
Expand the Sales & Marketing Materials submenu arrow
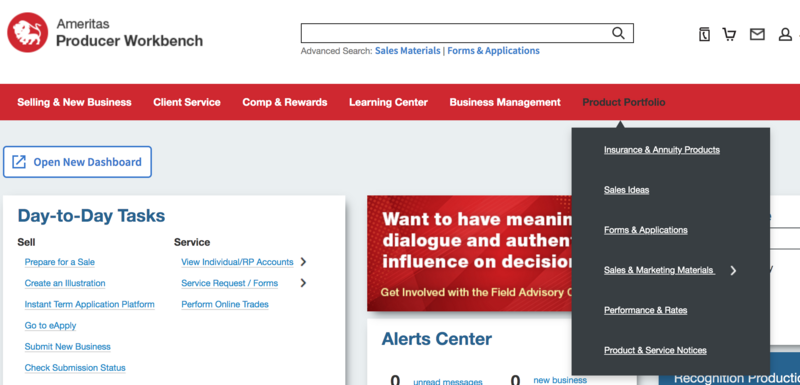[x=733, y=271]
